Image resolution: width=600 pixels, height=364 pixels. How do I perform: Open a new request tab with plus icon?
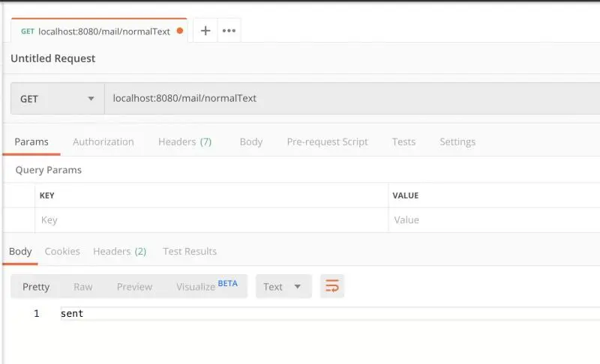(205, 31)
